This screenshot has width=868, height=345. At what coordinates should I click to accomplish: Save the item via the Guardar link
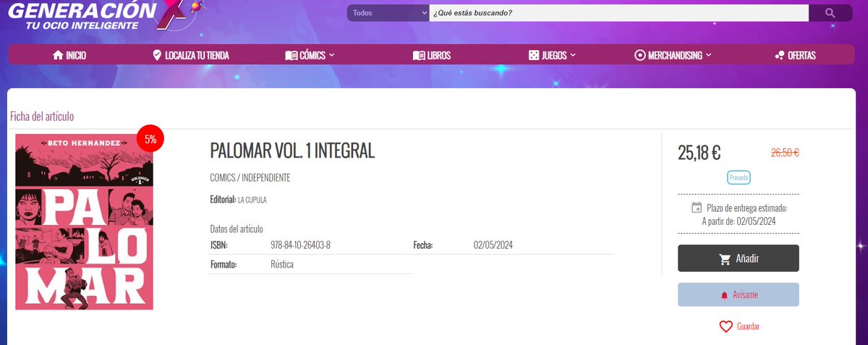(748, 327)
